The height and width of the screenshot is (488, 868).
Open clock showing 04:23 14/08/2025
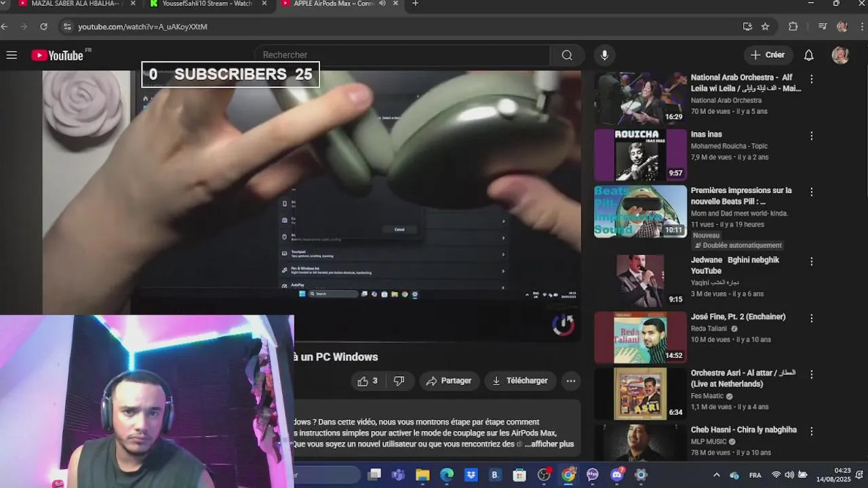point(834,474)
